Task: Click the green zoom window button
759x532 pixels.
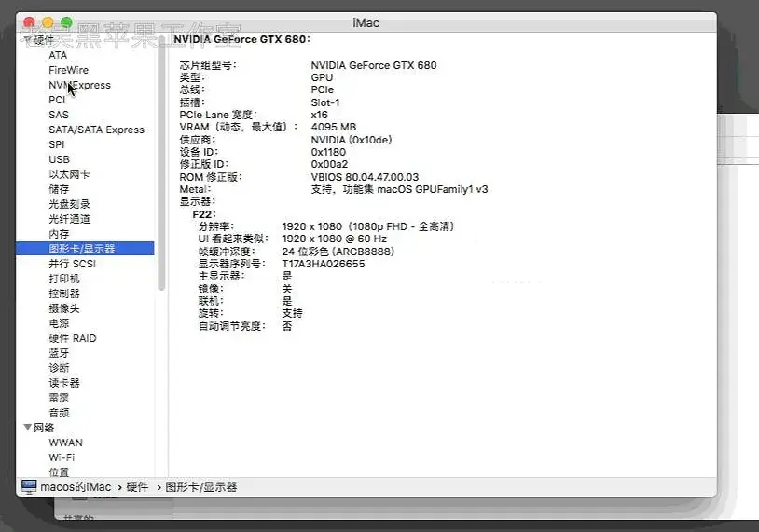Action: click(66, 22)
